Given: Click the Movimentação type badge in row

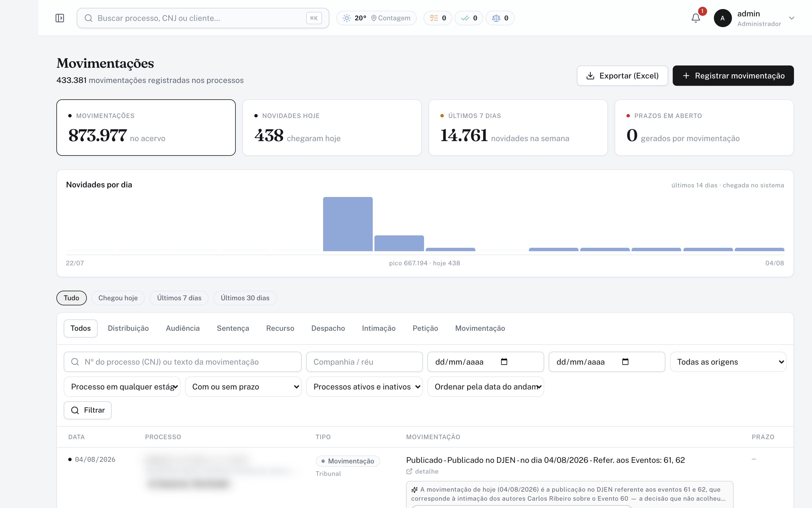Looking at the screenshot, I should 348,461.
